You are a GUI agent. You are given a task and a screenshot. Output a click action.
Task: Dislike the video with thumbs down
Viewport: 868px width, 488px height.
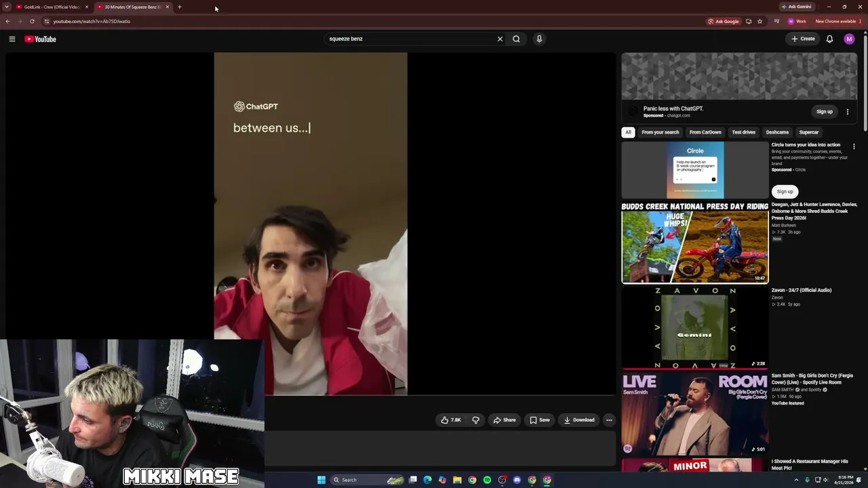pyautogui.click(x=475, y=420)
